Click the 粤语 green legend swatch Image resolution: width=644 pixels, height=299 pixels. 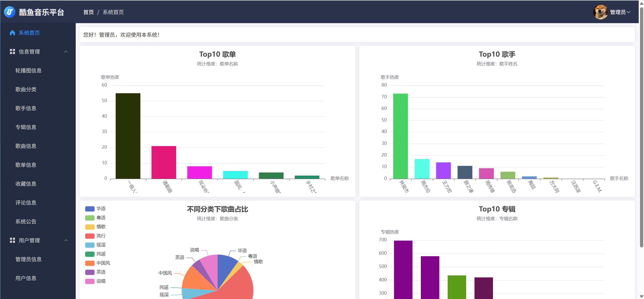(90, 218)
